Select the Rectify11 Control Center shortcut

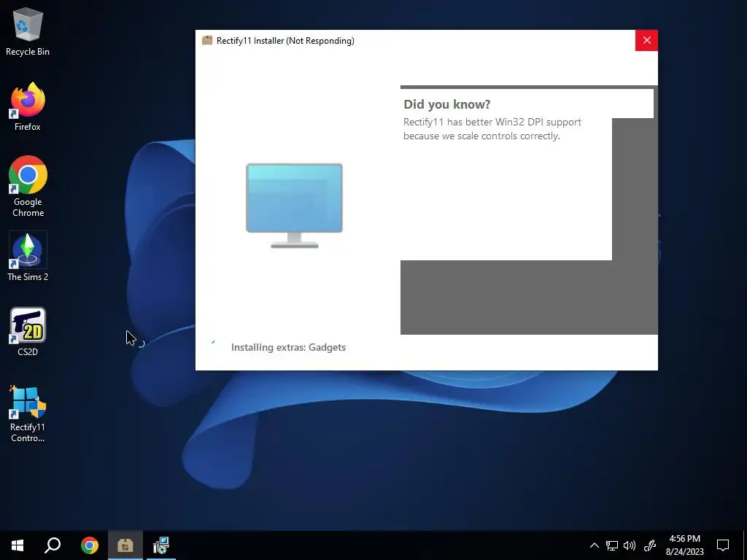tap(28, 414)
